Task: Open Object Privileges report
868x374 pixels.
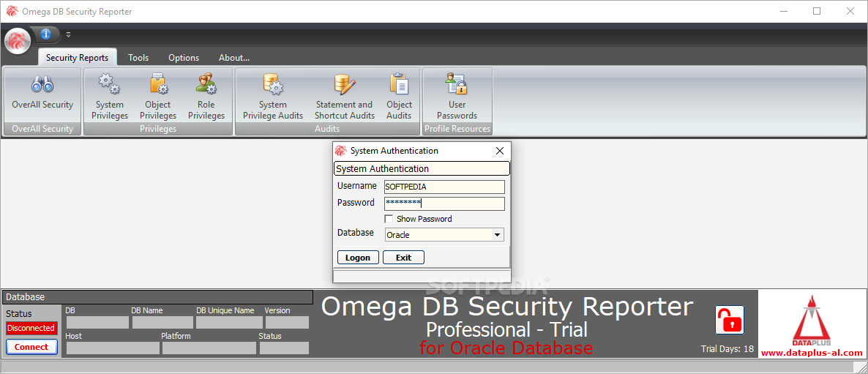Action: coord(158,97)
